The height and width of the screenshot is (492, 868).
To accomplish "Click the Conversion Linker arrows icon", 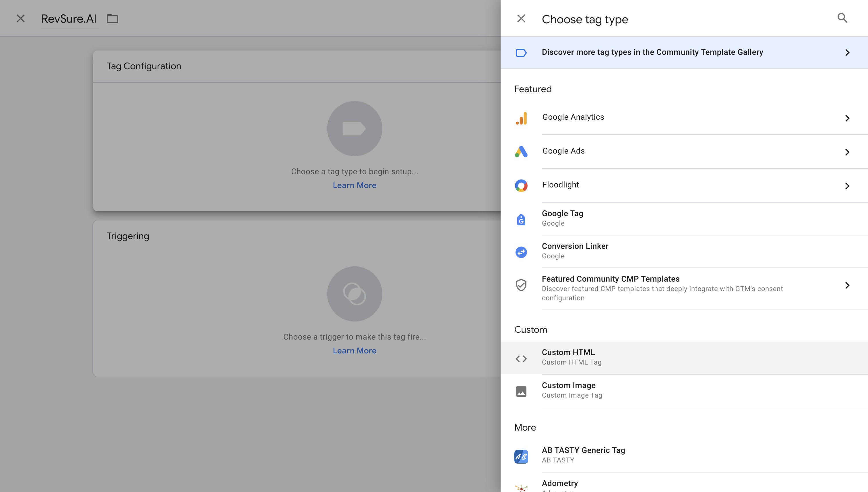I will [521, 252].
